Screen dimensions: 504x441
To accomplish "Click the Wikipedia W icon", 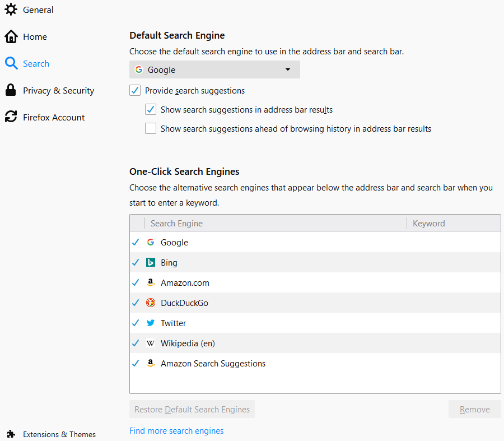I will (151, 343).
